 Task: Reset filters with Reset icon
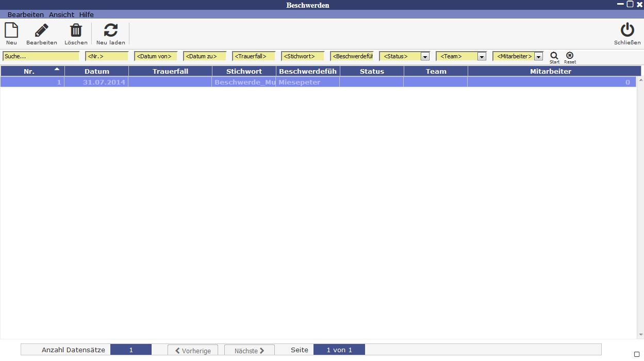pyautogui.click(x=570, y=56)
